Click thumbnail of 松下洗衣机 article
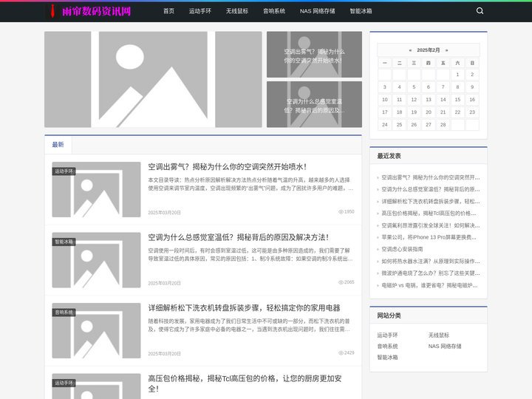The width and height of the screenshot is (532, 399). click(96, 331)
